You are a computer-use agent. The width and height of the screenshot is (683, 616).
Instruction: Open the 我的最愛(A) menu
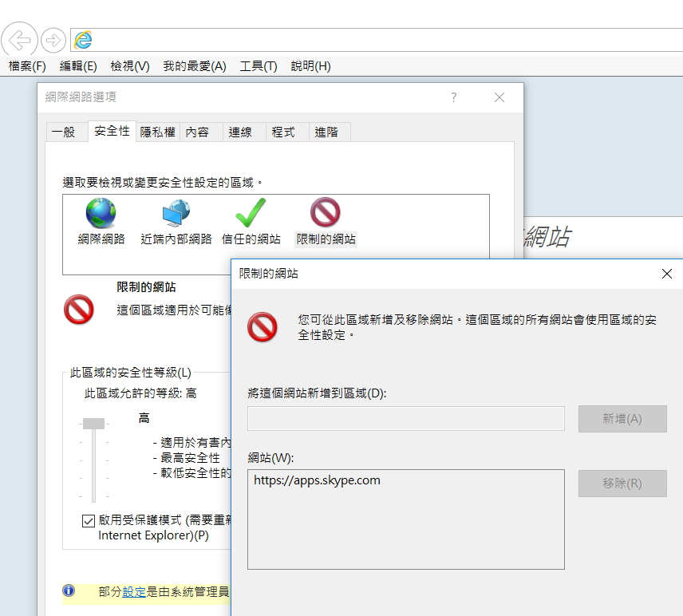click(194, 65)
